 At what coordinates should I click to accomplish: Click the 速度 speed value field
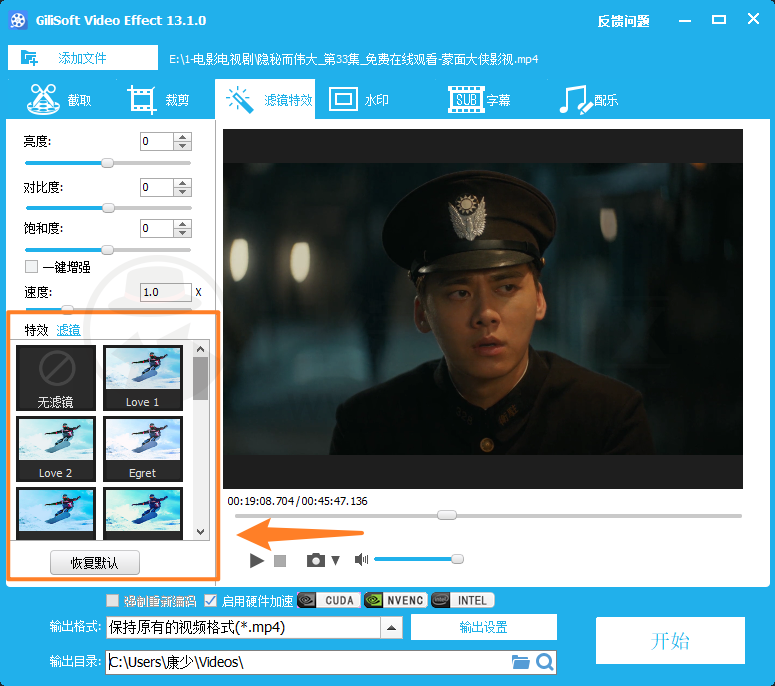point(166,292)
